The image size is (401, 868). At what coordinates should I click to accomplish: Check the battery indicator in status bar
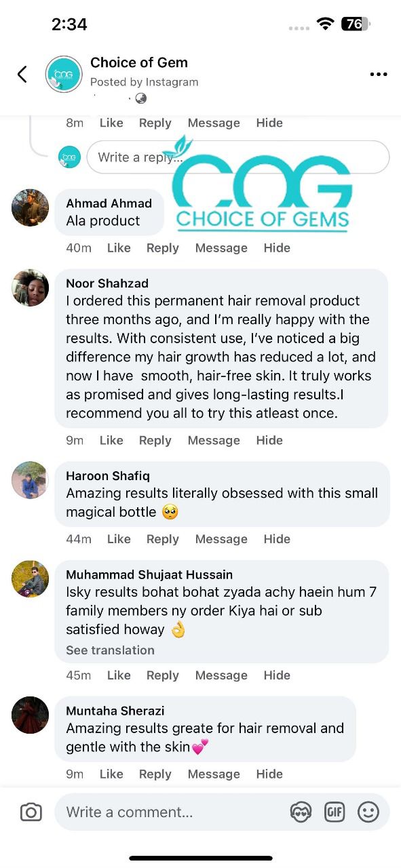pos(356,22)
